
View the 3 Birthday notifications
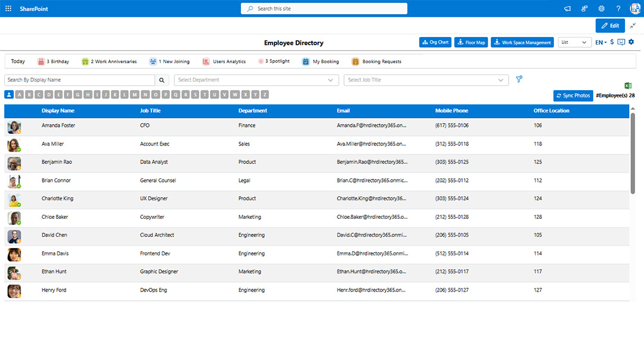click(54, 61)
